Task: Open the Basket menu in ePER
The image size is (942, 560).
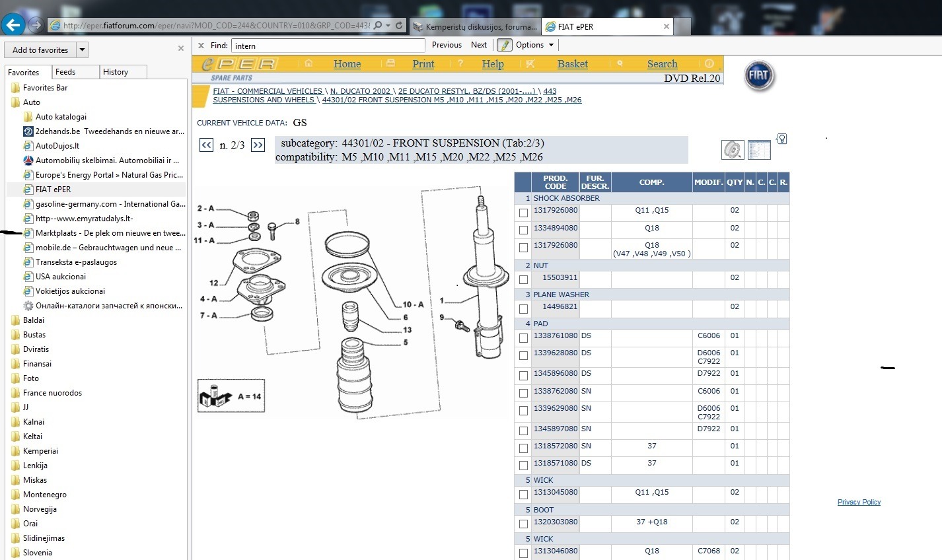Action: [572, 64]
